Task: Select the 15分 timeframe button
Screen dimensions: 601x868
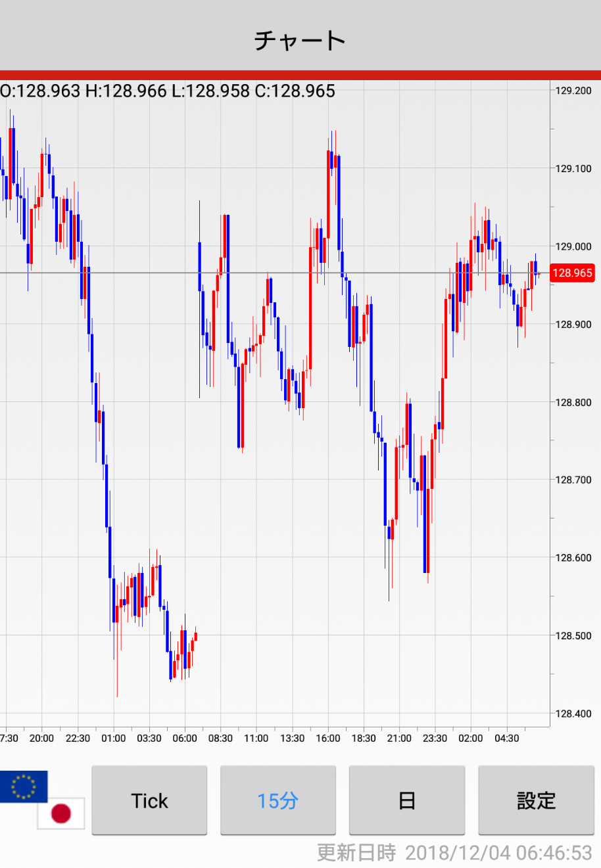Action: click(277, 800)
